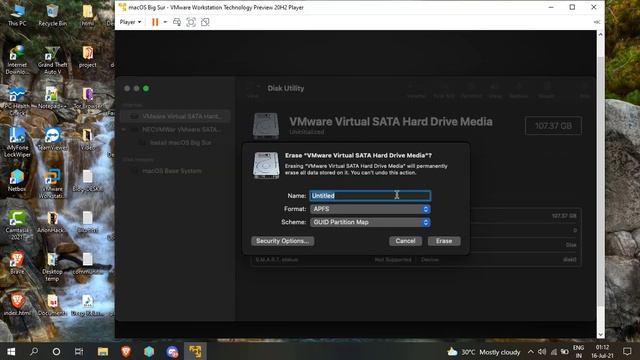Open the Windows Start menu
This screenshot has height=360, width=640.
[11, 351]
